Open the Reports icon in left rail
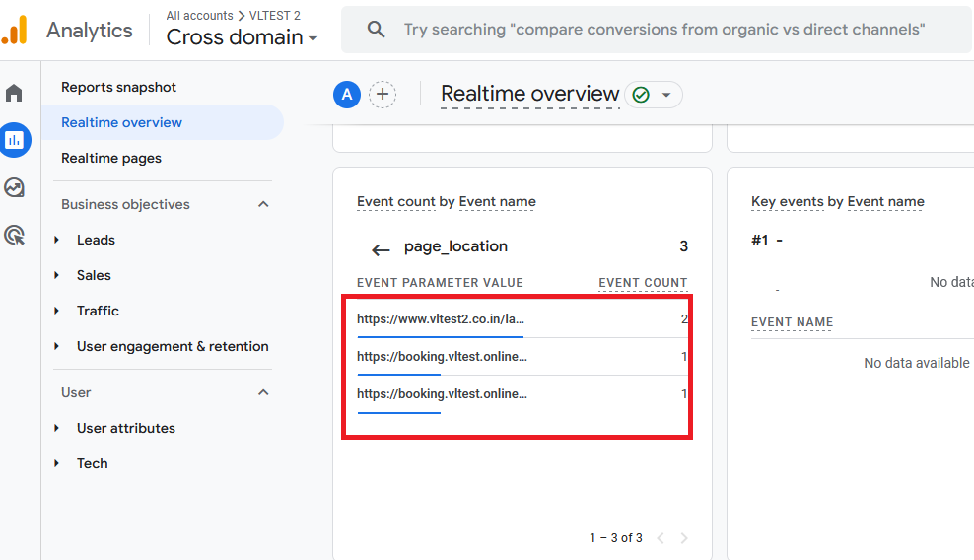Image resolution: width=974 pixels, height=560 pixels. pyautogui.click(x=15, y=140)
